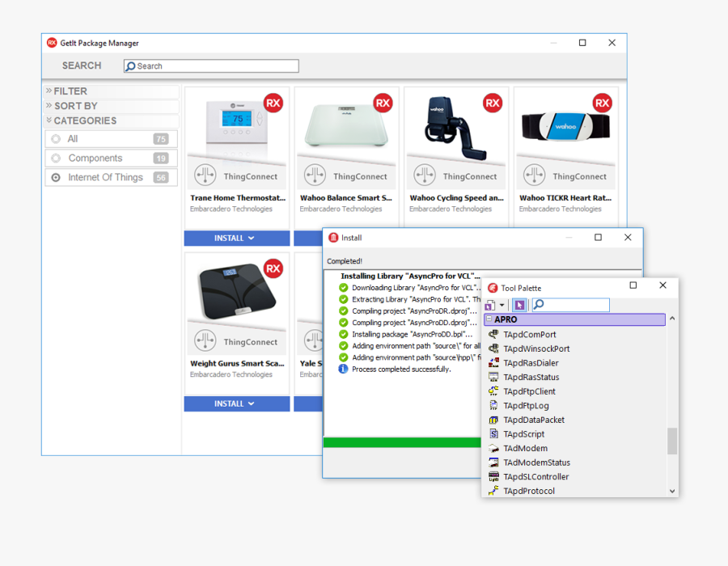The width and height of the screenshot is (728, 566).
Task: Click the 'Process completed successfully.' log line
Action: pyautogui.click(x=401, y=369)
